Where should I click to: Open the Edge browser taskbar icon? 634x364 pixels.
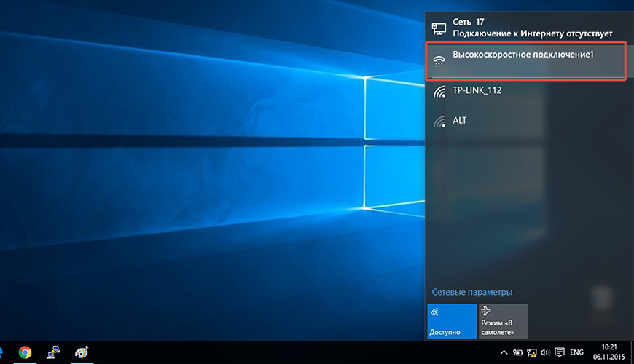[1, 352]
